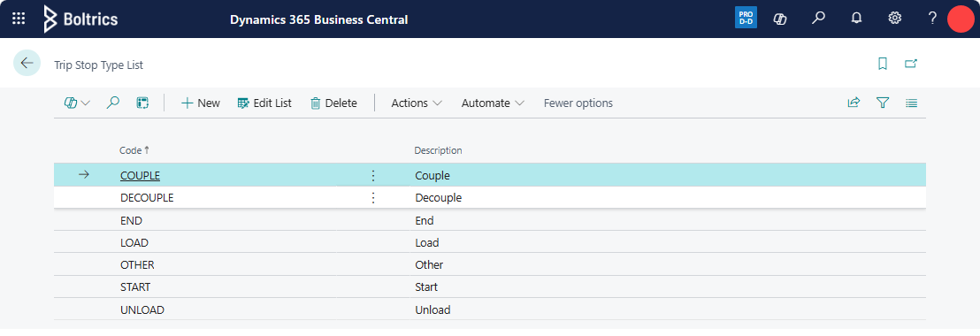This screenshot has height=336, width=980.
Task: Open Copilot from the top bar
Action: click(779, 19)
